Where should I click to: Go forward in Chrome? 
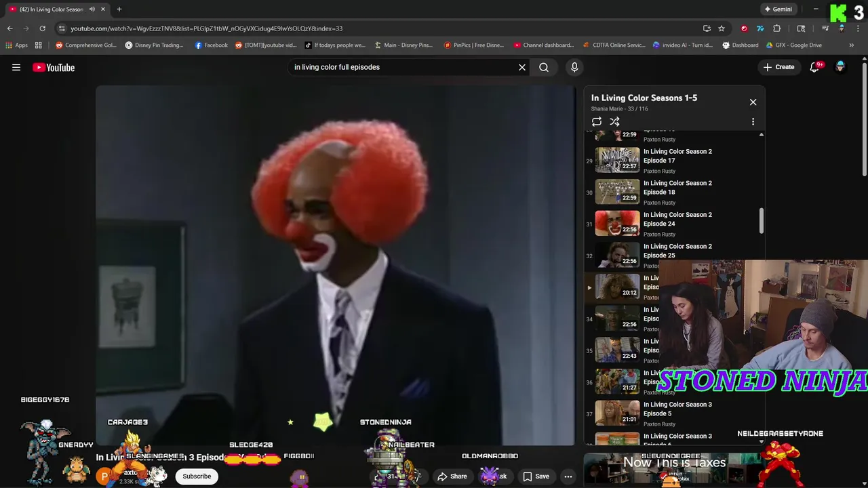point(26,28)
